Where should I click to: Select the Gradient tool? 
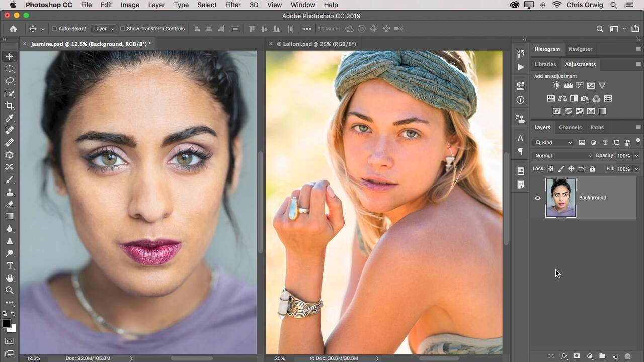(9, 216)
